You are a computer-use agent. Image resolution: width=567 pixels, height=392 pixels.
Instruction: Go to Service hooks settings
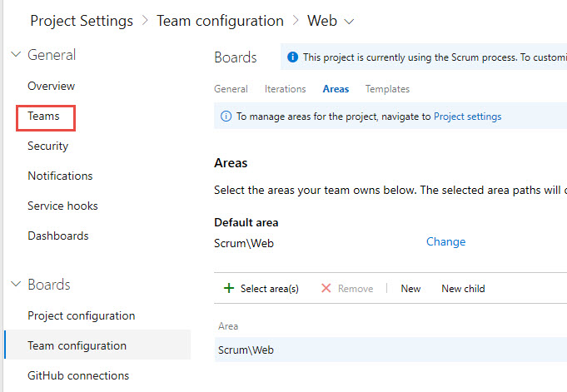click(62, 206)
